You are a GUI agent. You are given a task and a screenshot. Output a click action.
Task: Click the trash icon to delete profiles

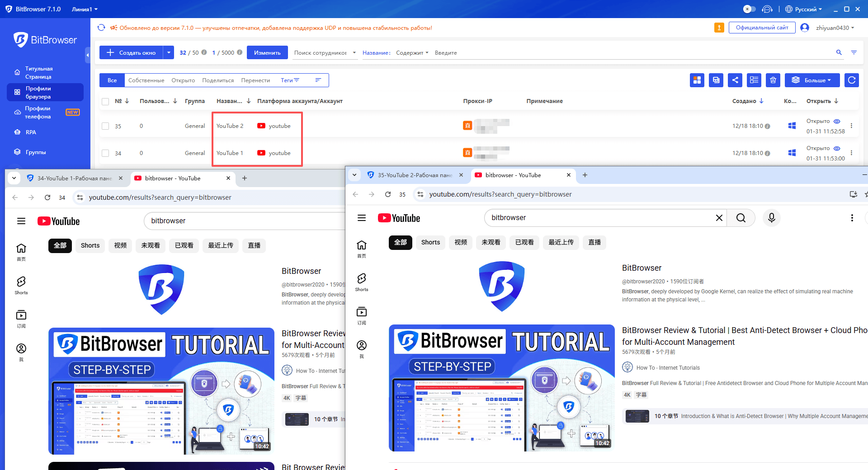(x=773, y=80)
